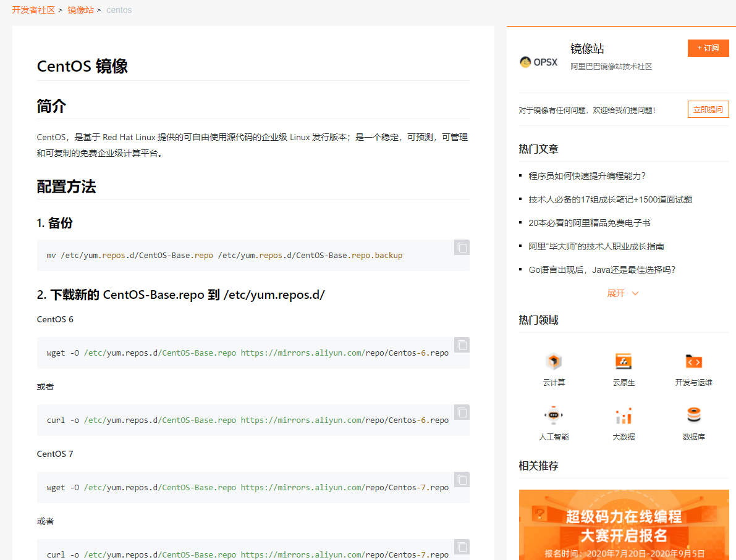The width and height of the screenshot is (736, 560).
Task: Open article Go语言出现后，Java还是最佳选择吗?
Action: point(602,270)
